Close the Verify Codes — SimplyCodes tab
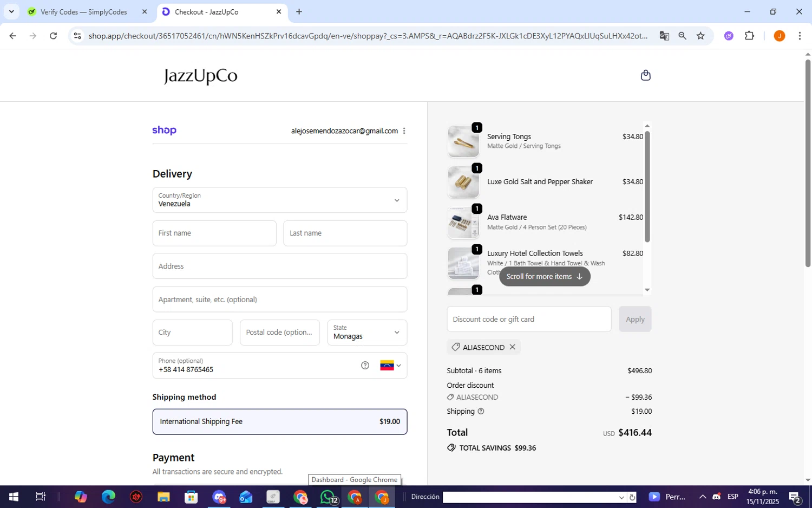Screen dimensions: 812x508 click(145, 12)
